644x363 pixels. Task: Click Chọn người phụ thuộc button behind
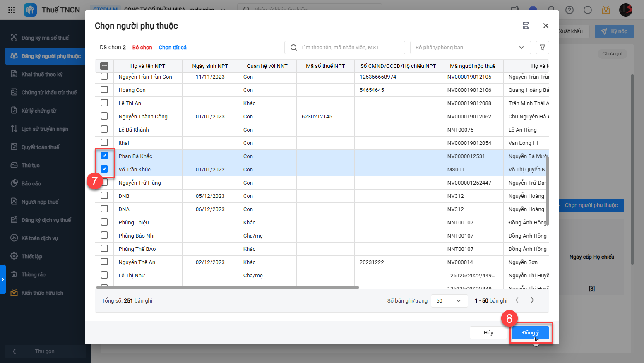tap(591, 205)
